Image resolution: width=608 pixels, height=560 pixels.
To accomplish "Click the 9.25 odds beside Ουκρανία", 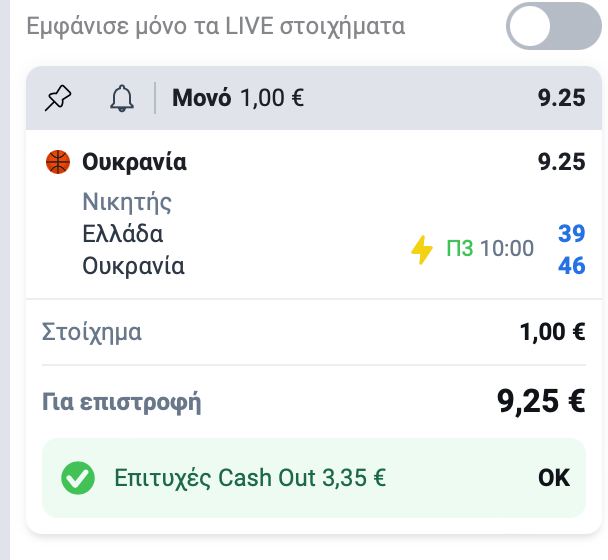I will (x=561, y=162).
